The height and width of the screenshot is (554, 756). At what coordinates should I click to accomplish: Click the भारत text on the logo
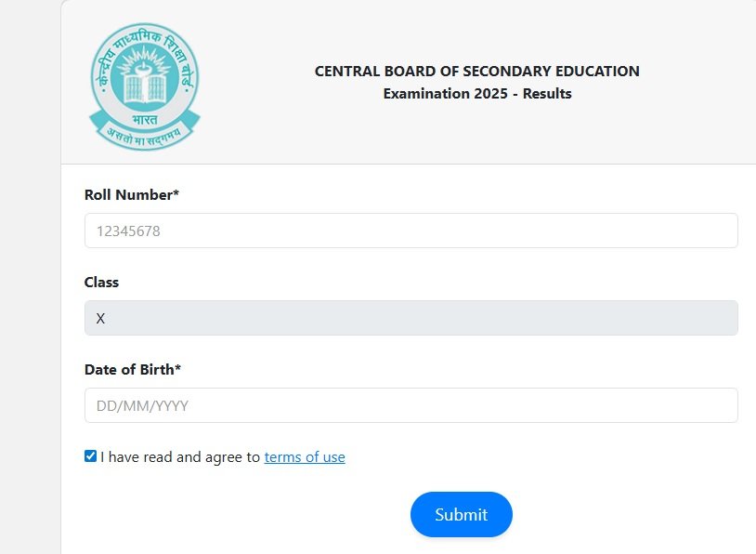(x=145, y=119)
